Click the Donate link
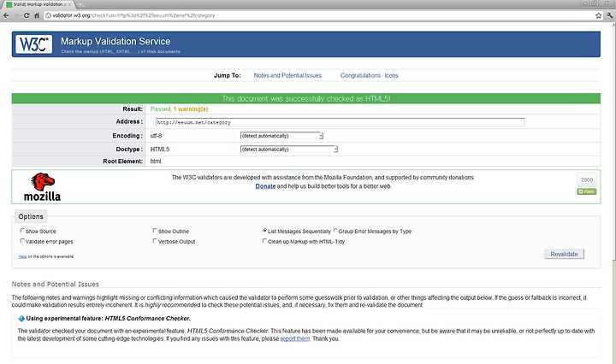 (x=265, y=186)
